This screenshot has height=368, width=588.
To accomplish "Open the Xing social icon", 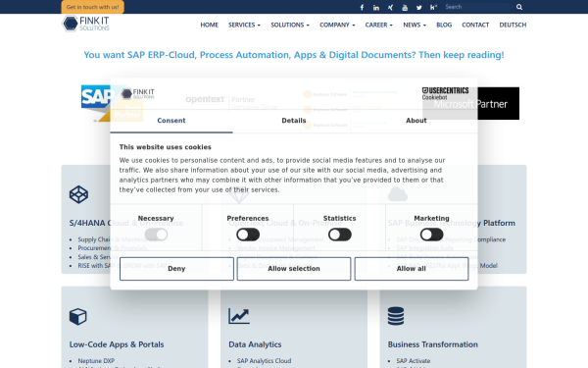I will click(390, 7).
